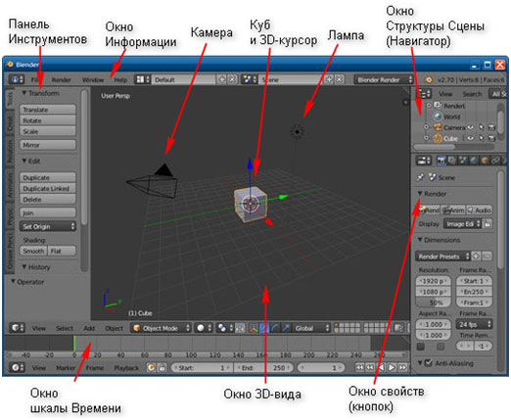Open the Display Image Editor dropdown
This screenshot has width=511, height=420.
click(462, 224)
